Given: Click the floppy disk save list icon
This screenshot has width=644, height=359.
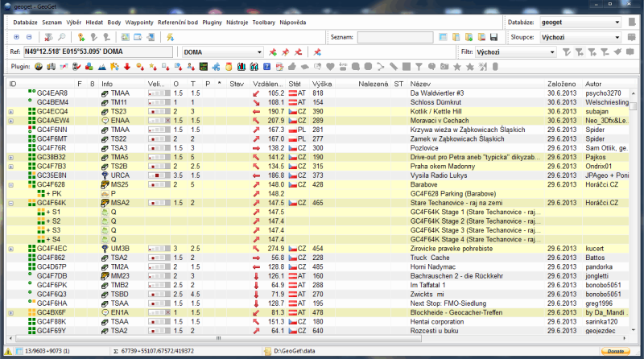Looking at the screenshot, I should coord(493,37).
